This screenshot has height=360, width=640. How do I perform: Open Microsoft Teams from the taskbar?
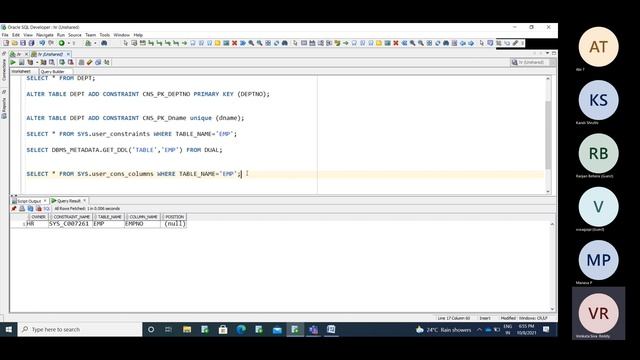pos(313,329)
